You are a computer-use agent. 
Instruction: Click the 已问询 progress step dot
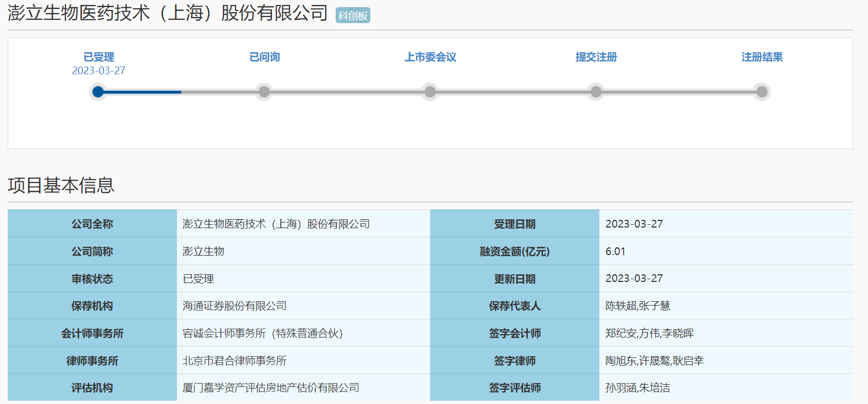click(264, 92)
